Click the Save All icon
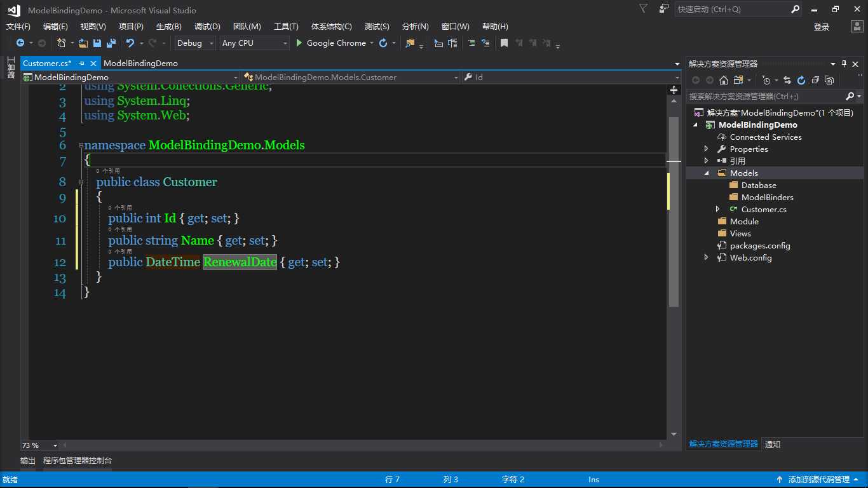The height and width of the screenshot is (488, 868). coord(111,43)
